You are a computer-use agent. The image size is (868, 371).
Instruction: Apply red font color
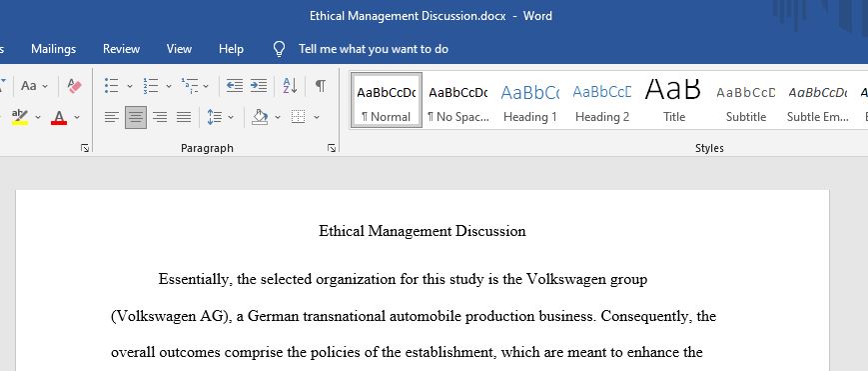(x=59, y=117)
